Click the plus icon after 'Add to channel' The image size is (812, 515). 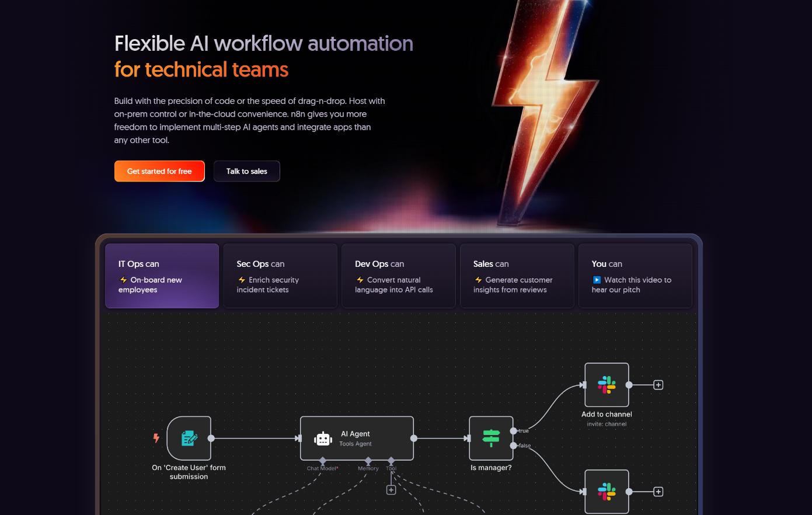pos(658,385)
